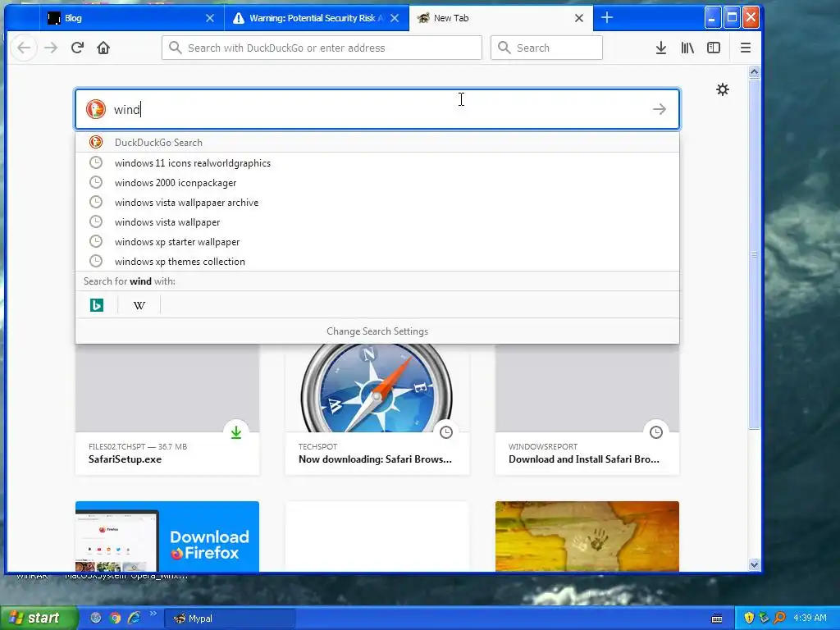Viewport: 840px width, 630px height.
Task: Click history clock badge on Techspot card
Action: (x=446, y=432)
